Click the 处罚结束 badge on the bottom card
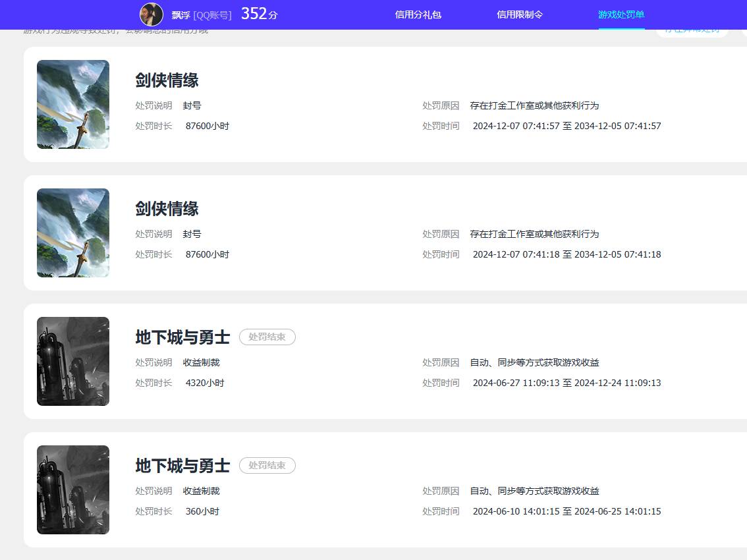747x560 pixels. (x=267, y=465)
